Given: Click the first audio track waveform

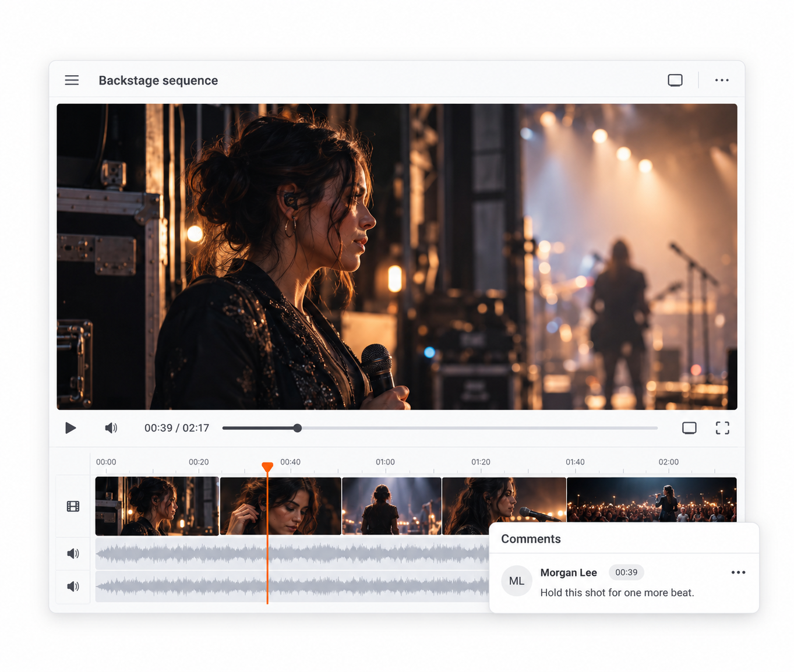Looking at the screenshot, I should pos(292,553).
